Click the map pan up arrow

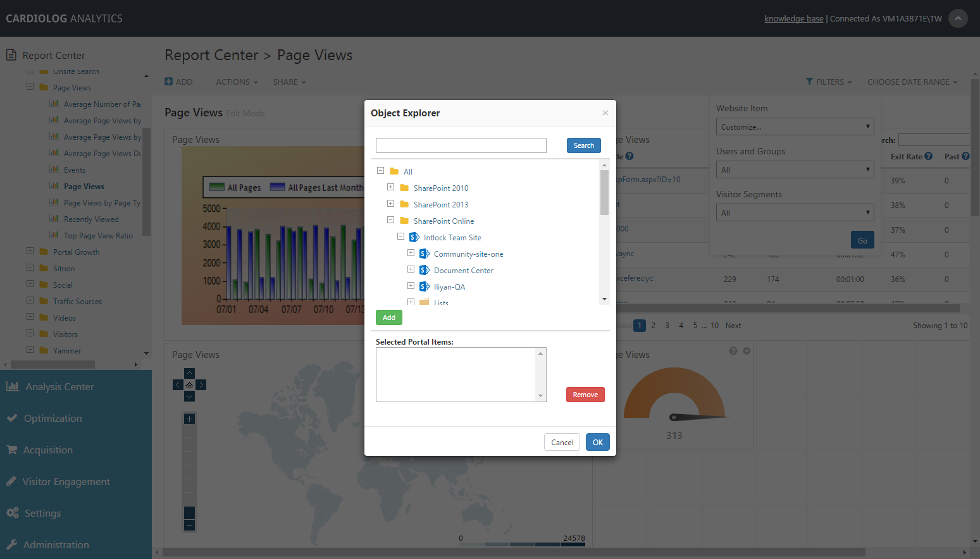click(x=189, y=373)
